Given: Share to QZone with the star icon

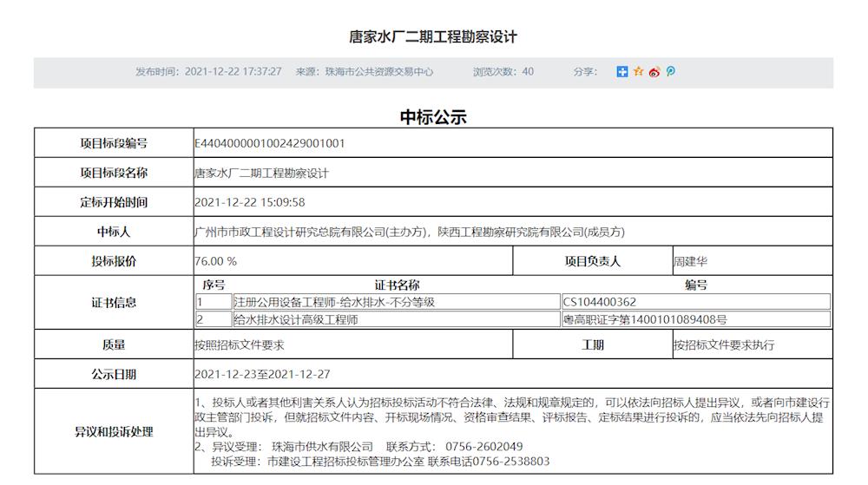Looking at the screenshot, I should pyautogui.click(x=638, y=72).
